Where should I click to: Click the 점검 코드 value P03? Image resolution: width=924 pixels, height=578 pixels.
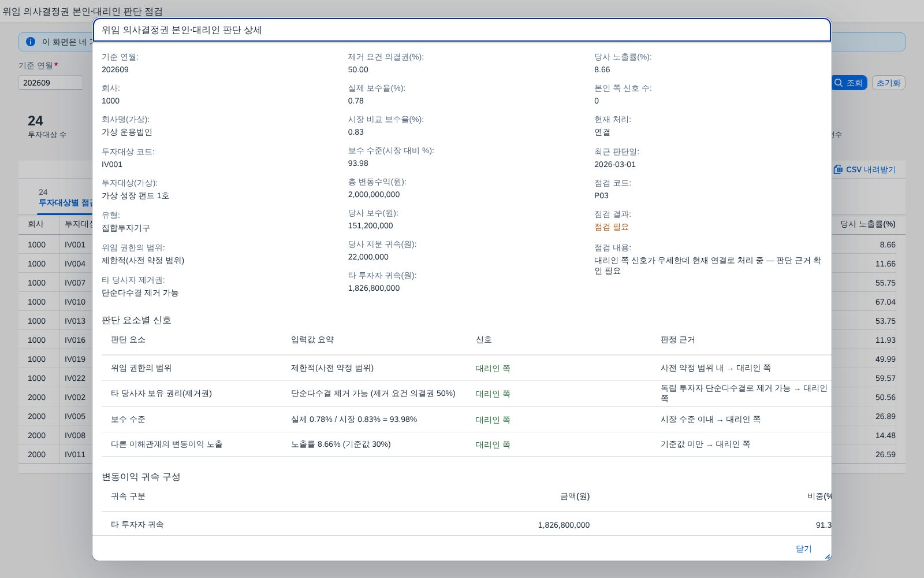tap(601, 195)
